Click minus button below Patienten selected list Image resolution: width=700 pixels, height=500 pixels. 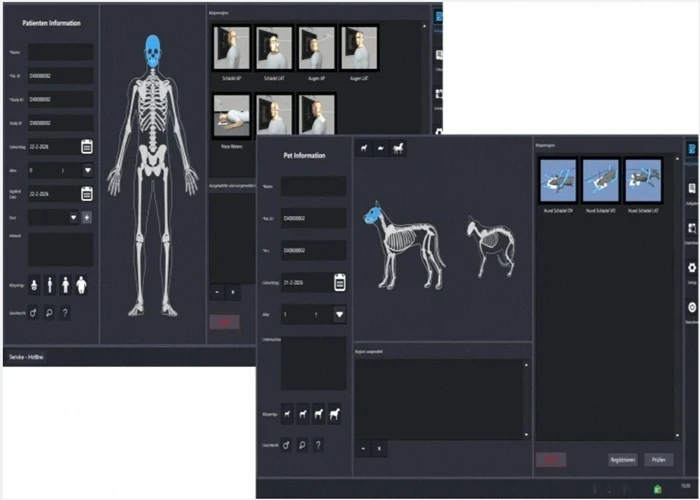tap(217, 292)
